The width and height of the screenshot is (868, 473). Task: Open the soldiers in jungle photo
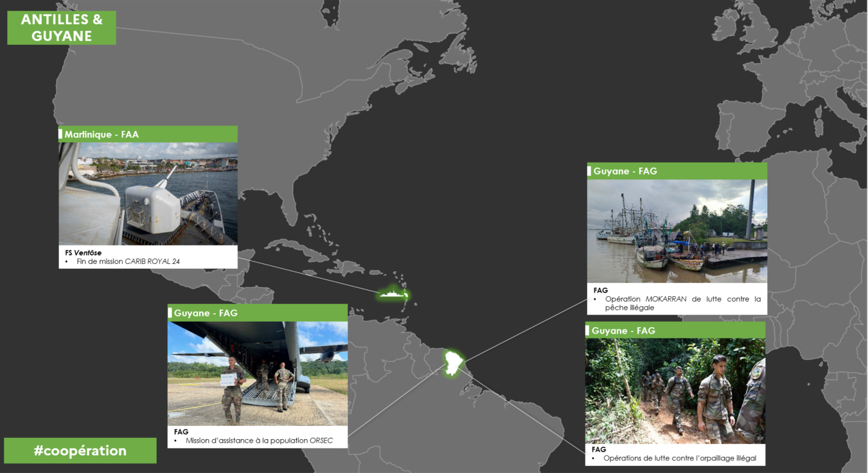click(x=675, y=391)
